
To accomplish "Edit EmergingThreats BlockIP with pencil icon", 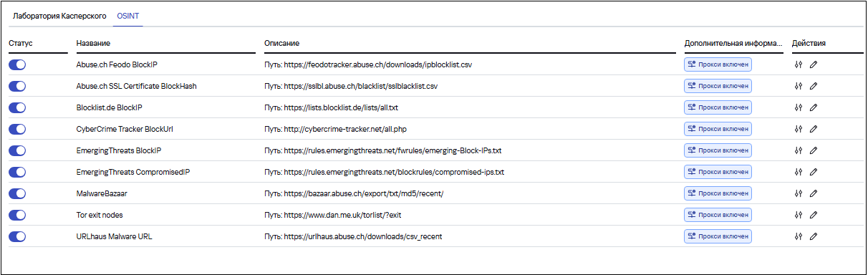I will coord(813,150).
